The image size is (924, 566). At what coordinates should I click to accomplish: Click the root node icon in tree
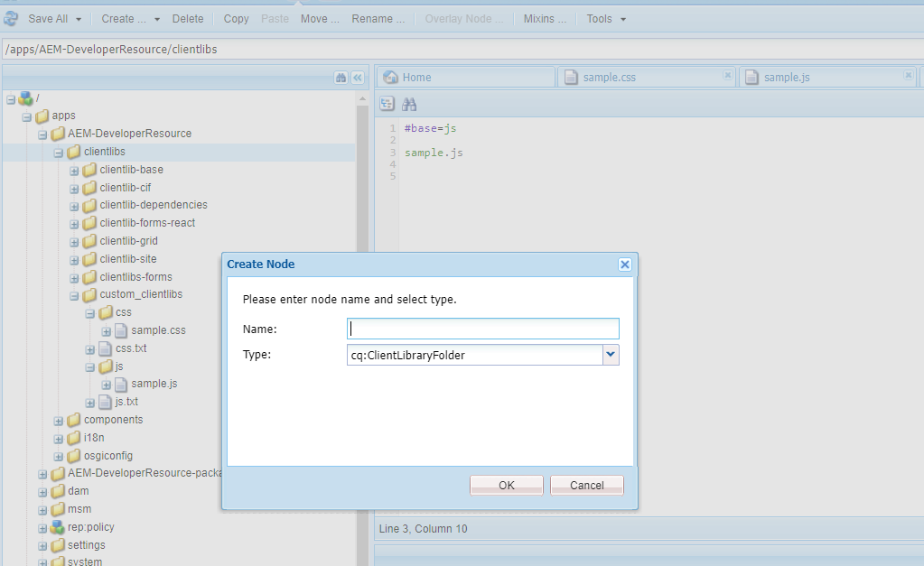[x=25, y=97]
